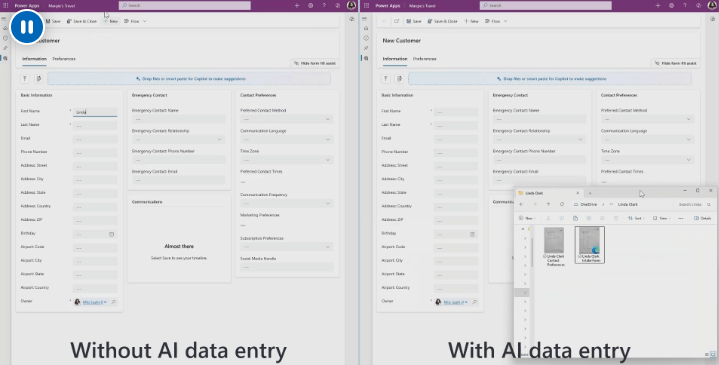Open user avatar in left window header
This screenshot has height=365, width=719.
(x=351, y=6)
